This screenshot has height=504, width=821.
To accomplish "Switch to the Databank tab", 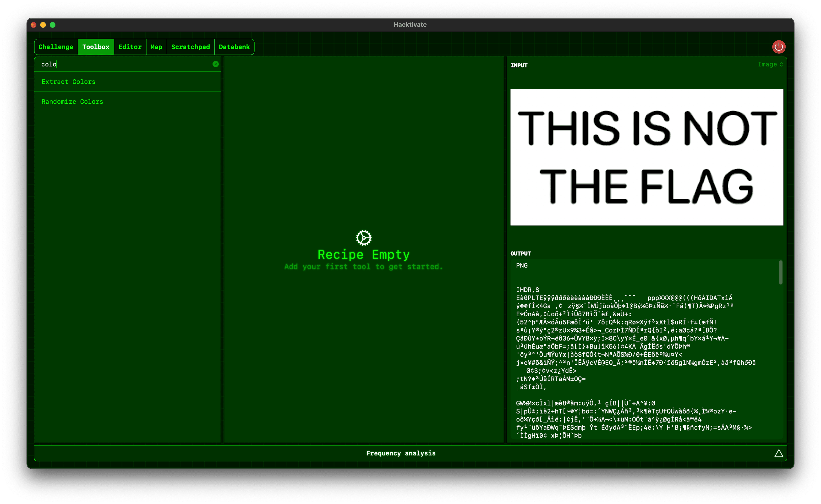I will point(234,47).
